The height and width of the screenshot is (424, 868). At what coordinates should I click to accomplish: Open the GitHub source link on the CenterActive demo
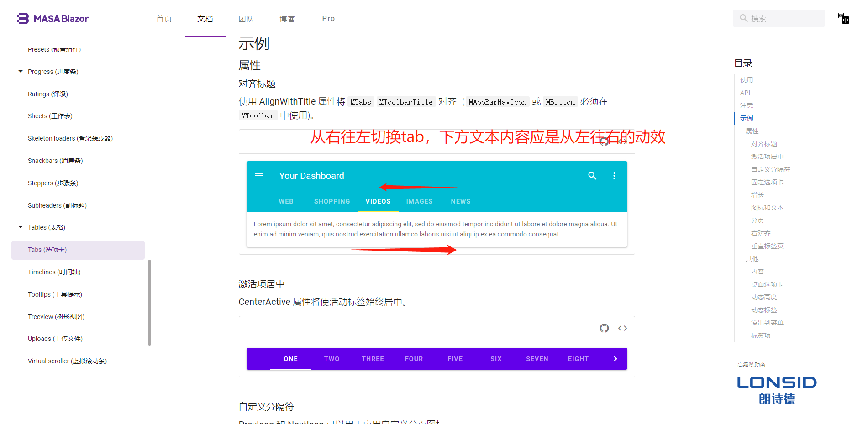(x=604, y=328)
